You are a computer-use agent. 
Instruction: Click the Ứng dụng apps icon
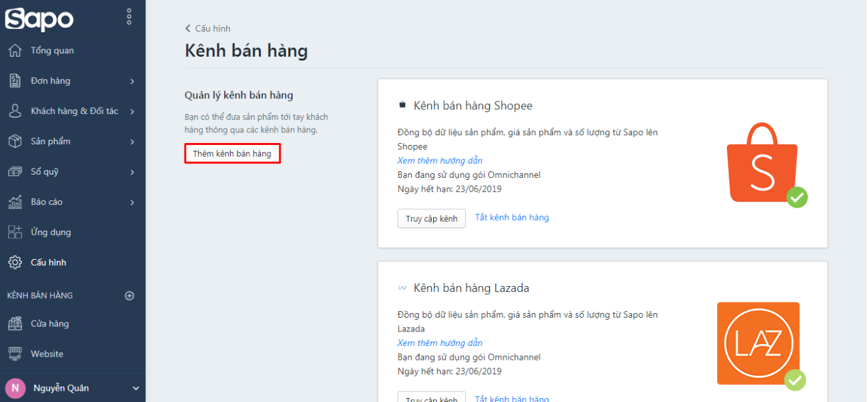coord(14,232)
